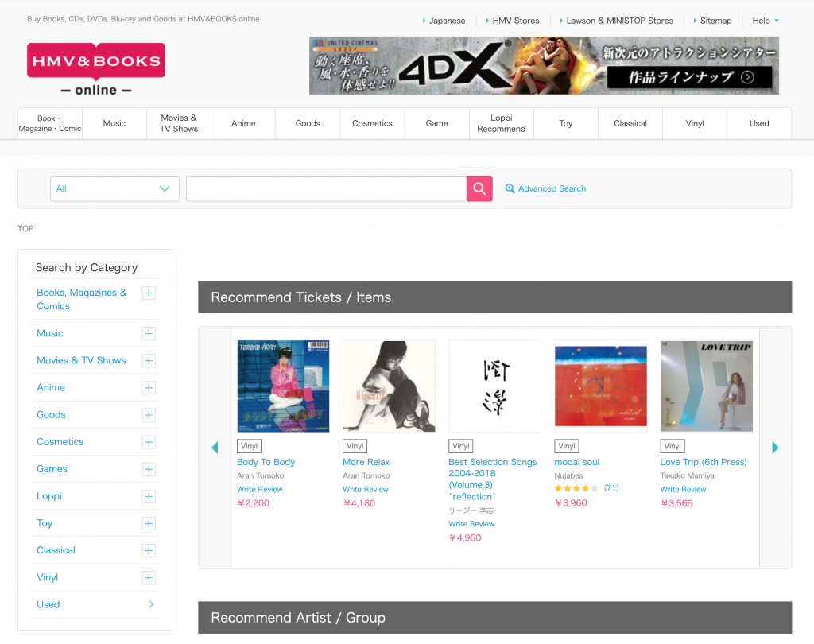Expand Books, Magazines & Comics category
Viewport: 814px width, 644px height.
tap(149, 293)
